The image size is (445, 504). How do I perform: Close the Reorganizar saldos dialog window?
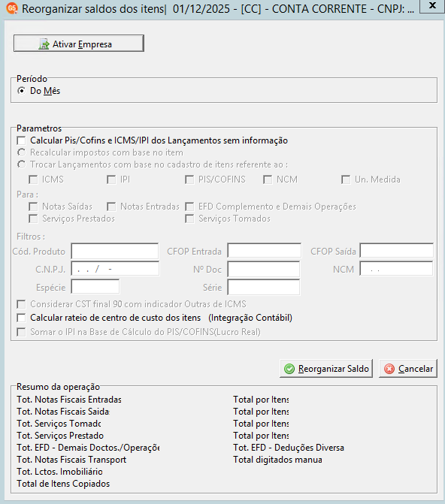click(x=432, y=5)
